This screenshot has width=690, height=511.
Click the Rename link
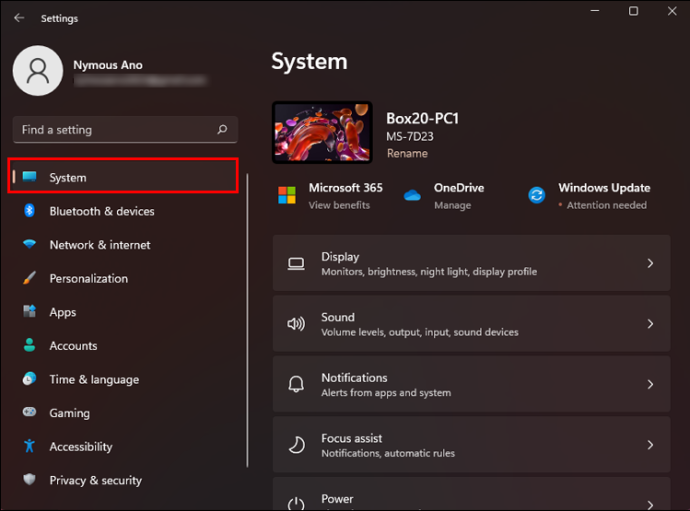407,153
